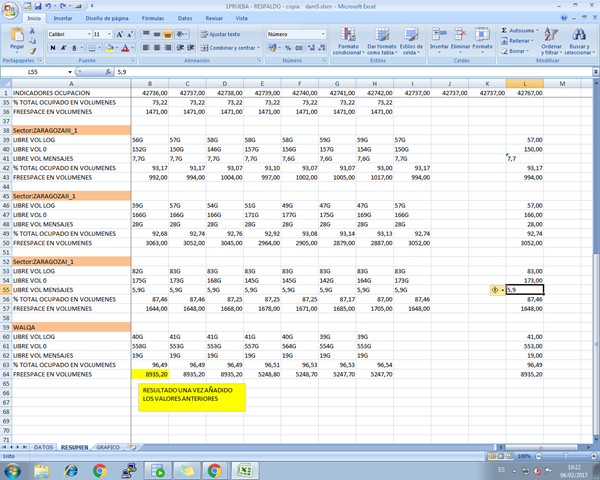Open Chrome from the Windows taskbar
This screenshot has height=480, width=600.
[x=100, y=469]
